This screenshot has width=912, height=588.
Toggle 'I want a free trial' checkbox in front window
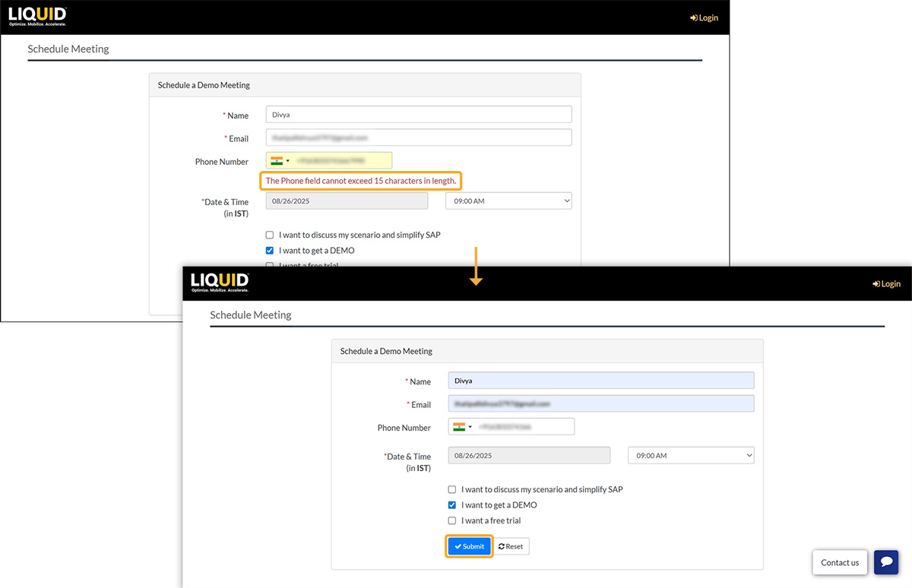click(452, 520)
